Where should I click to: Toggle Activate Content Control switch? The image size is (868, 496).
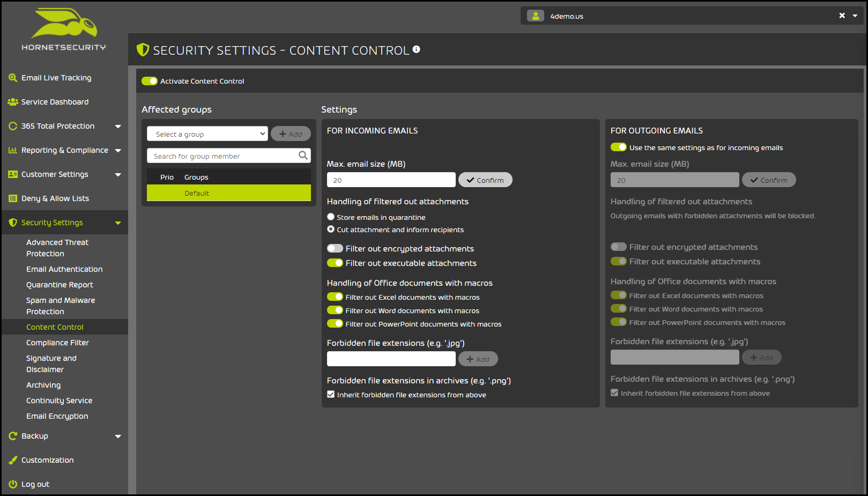pos(150,81)
